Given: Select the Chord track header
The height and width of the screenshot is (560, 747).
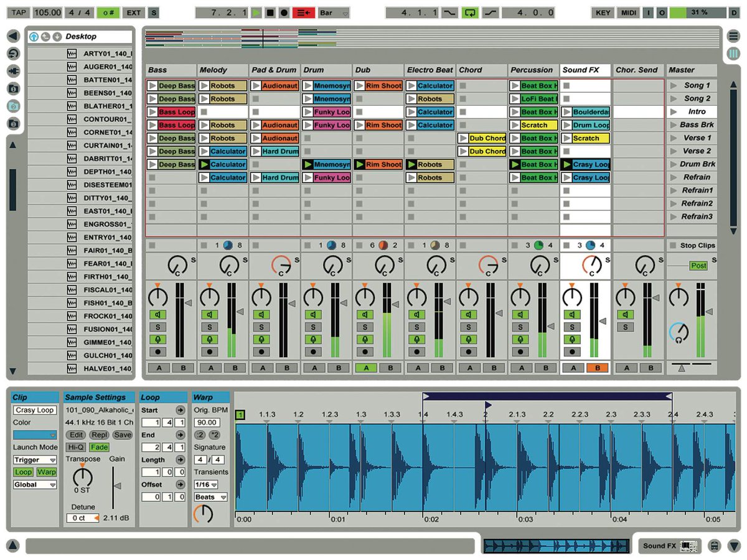Looking at the screenshot, I should point(482,70).
